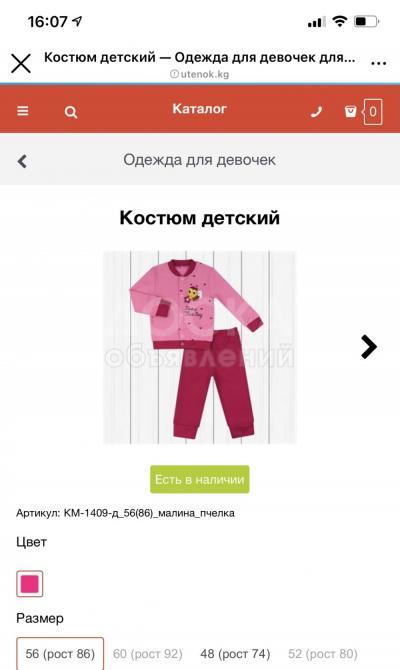The height and width of the screenshot is (670, 400).
Task: Tap the Есть в наличии button
Action: (200, 479)
